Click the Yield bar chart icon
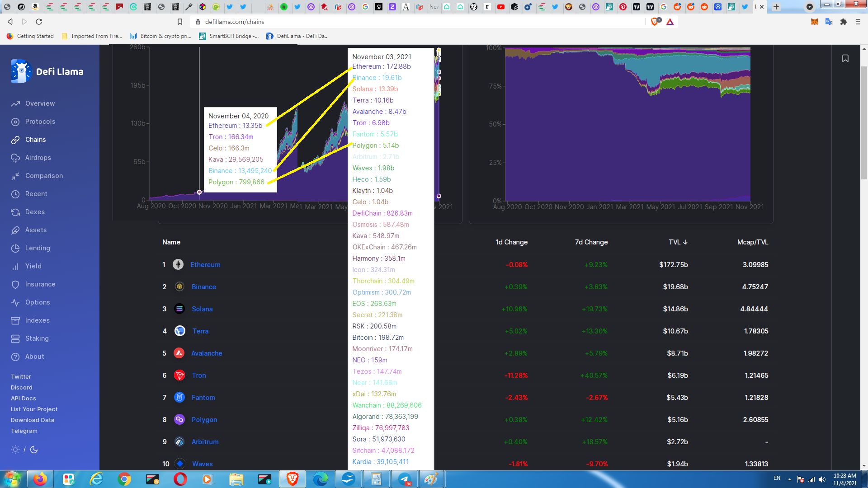This screenshot has width=868, height=488. pyautogui.click(x=15, y=266)
